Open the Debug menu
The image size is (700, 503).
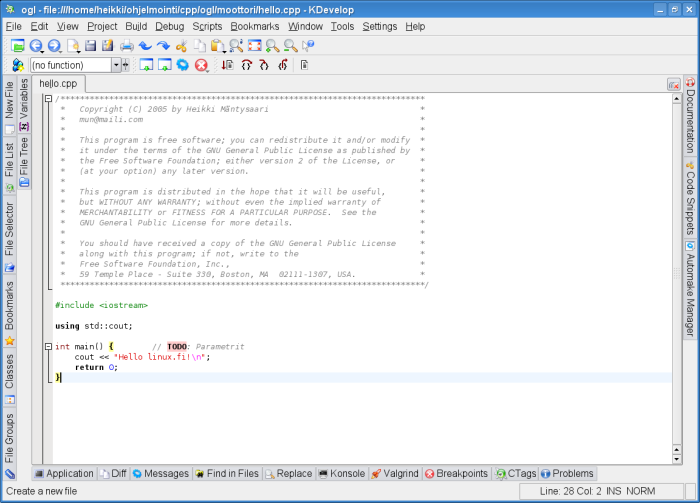tap(169, 26)
